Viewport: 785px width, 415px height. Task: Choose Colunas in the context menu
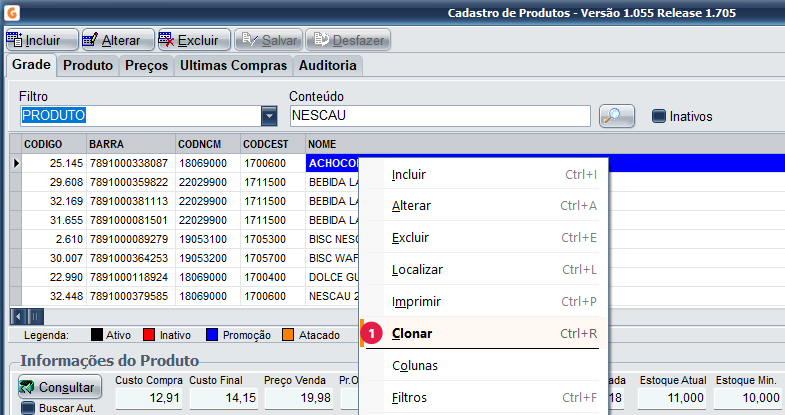coord(484,366)
